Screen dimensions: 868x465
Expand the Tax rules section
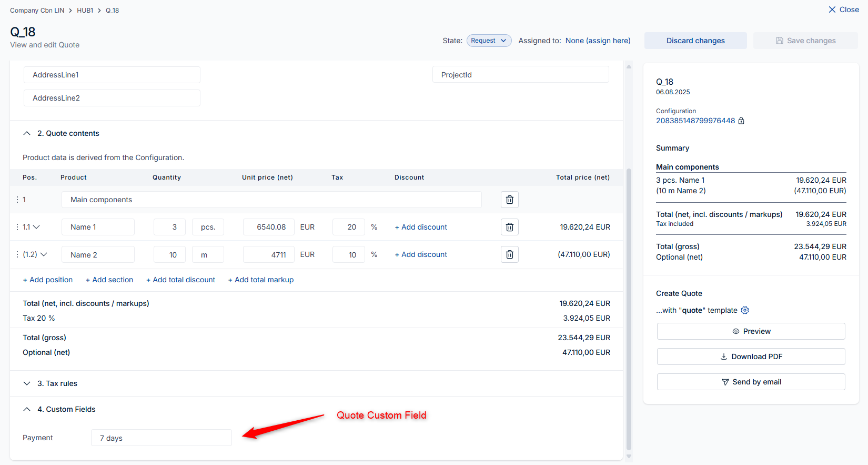[27, 383]
